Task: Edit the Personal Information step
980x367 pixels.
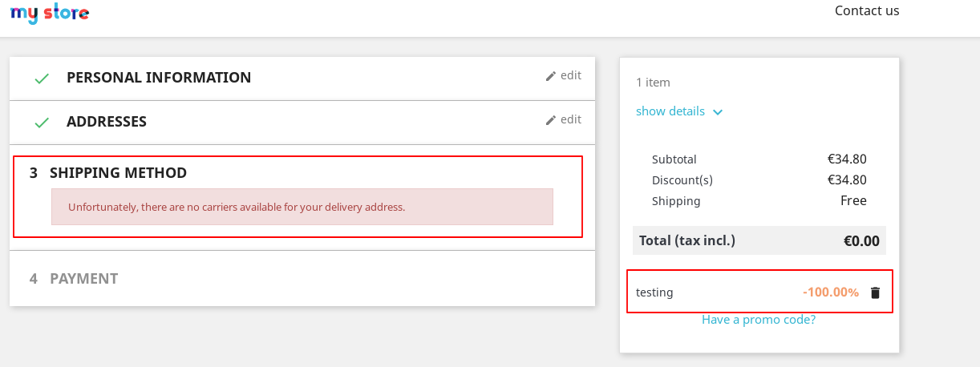Action: click(564, 75)
